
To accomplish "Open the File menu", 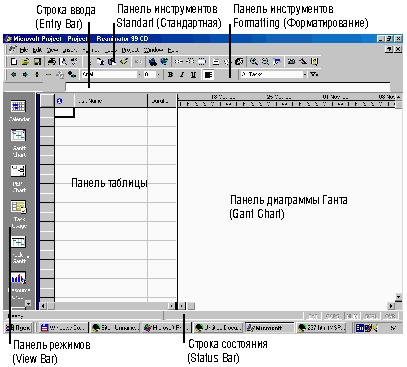I will [24, 50].
